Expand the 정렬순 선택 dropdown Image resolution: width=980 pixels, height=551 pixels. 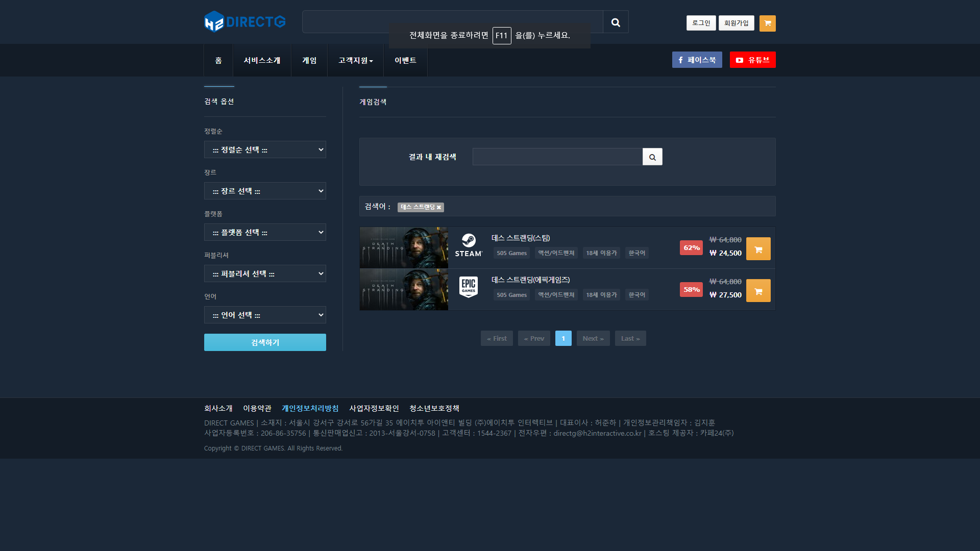[265, 150]
